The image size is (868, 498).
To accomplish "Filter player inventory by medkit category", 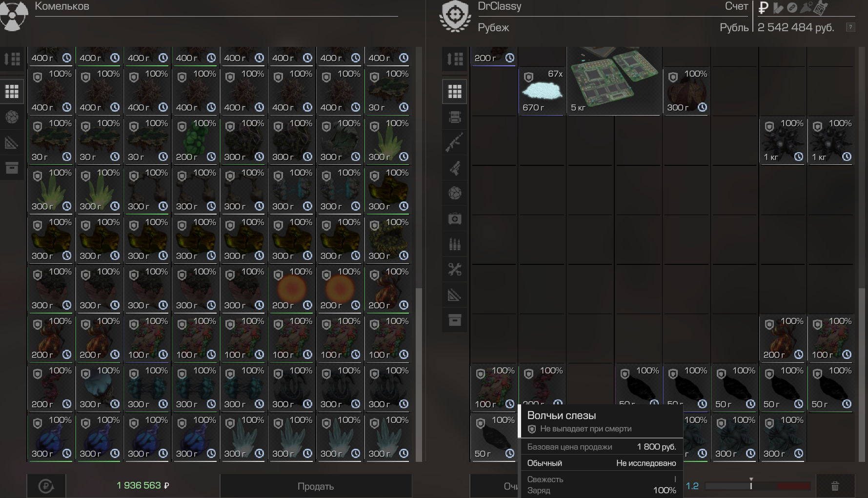I will pos(454,219).
